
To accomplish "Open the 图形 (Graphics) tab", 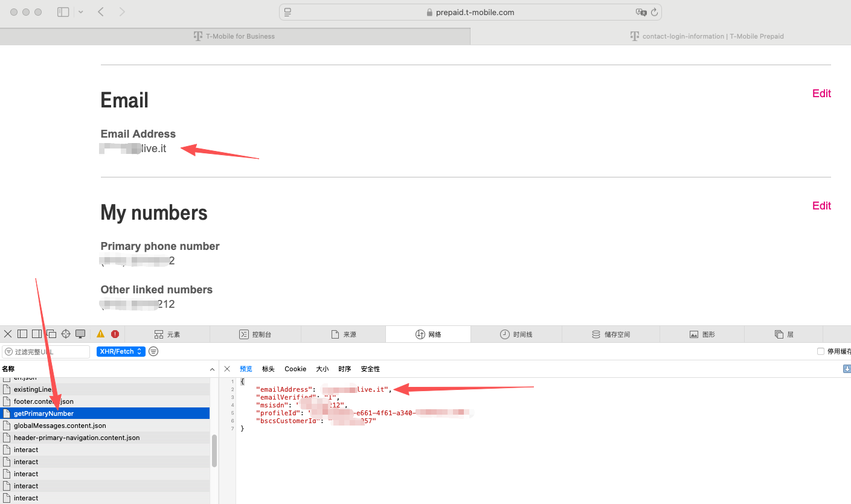I will point(702,334).
